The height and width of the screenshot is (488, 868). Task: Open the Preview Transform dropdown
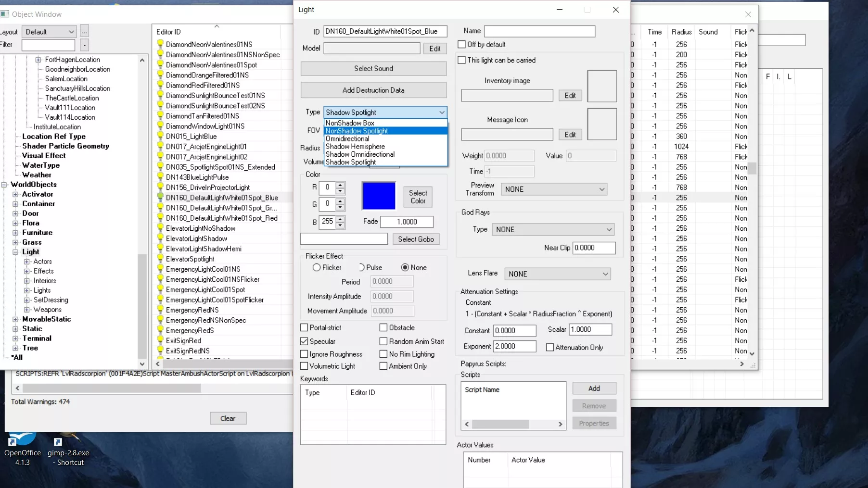tap(554, 189)
